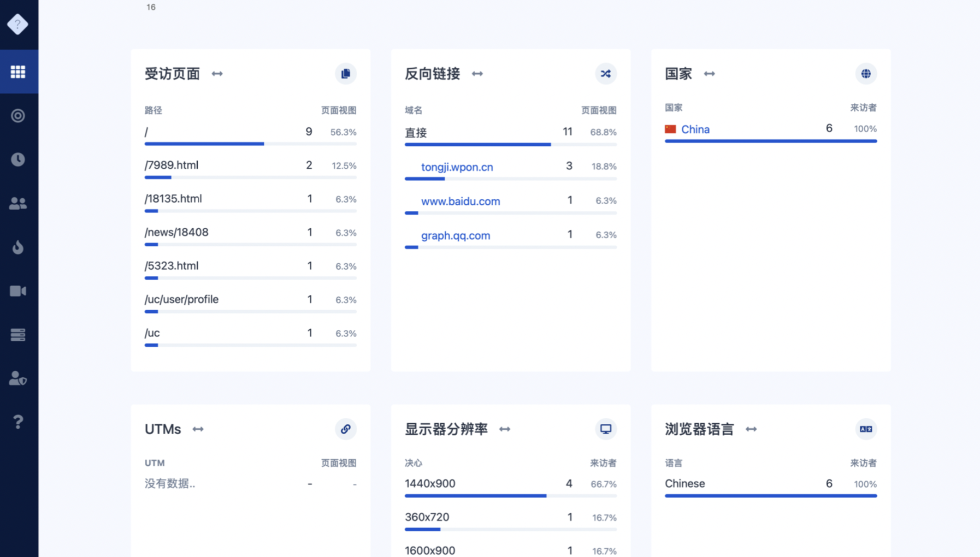
Task: Open the target circle icon in sidebar
Action: (18, 116)
